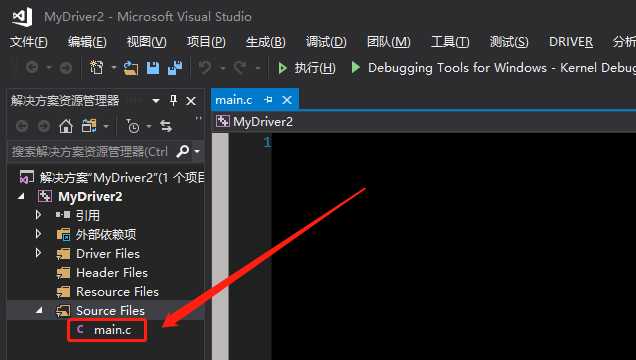Click the Redo toolbar icon
Image resolution: width=636 pixels, height=360 pixels.
coord(240,68)
